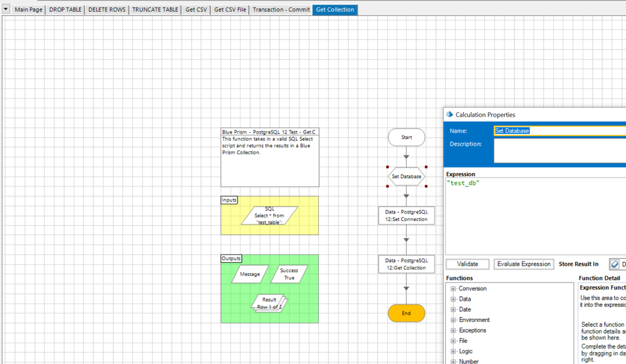
Task: Expand the File functions node
Action: 453,341
